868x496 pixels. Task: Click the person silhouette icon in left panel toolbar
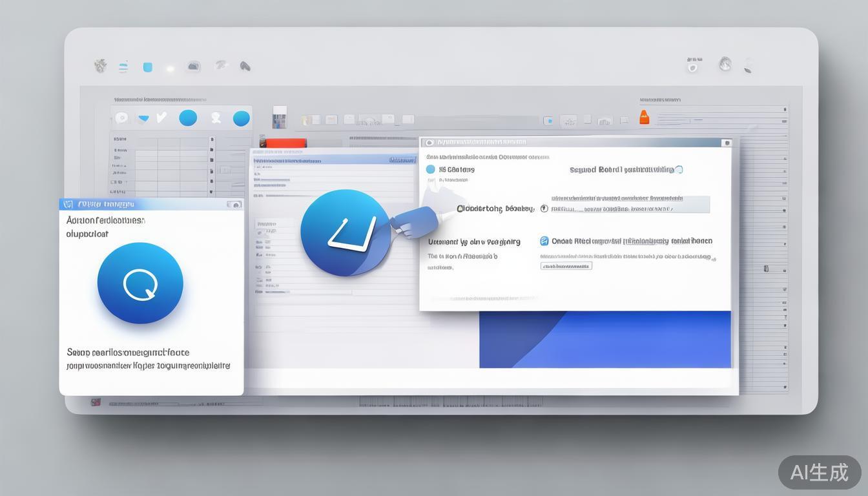[216, 118]
